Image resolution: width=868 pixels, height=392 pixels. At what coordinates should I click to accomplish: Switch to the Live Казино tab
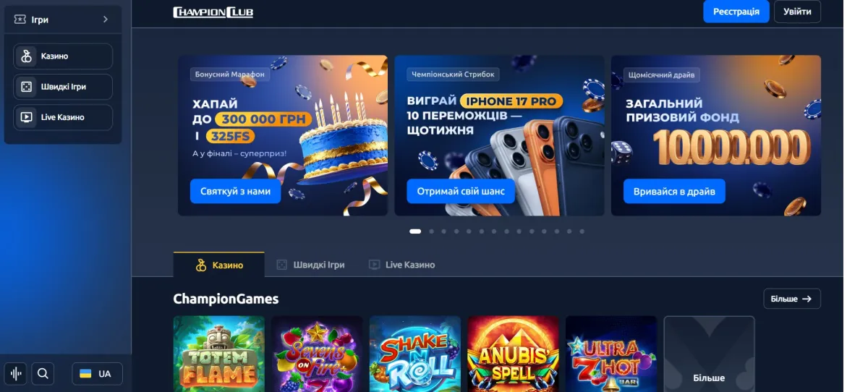coord(401,265)
